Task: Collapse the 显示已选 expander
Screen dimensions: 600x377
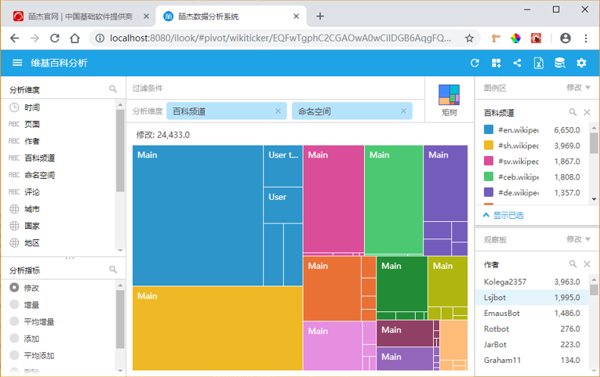Action: [503, 215]
